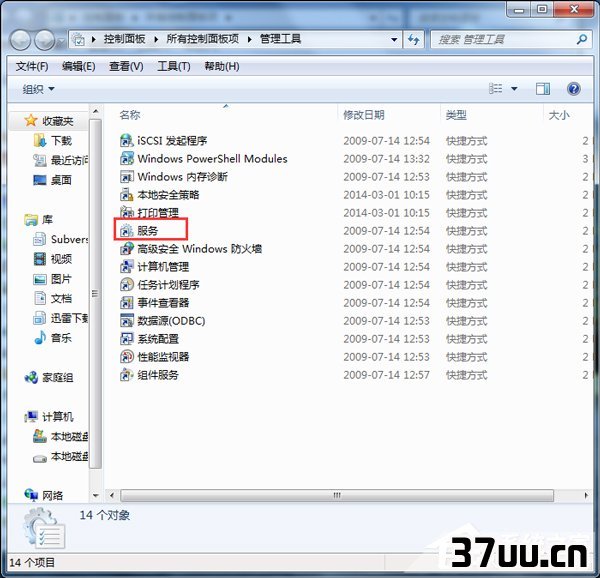This screenshot has height=578, width=600.
Task: Select 网络 in sidebar
Action: [x=44, y=495]
